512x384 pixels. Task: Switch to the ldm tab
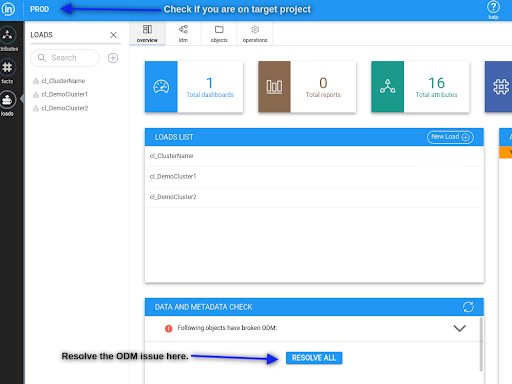(183, 33)
